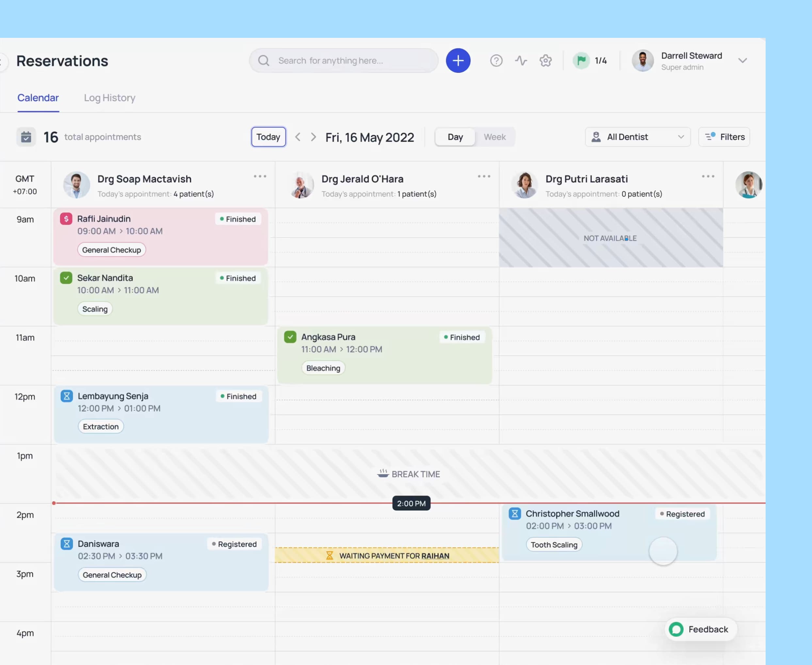Open the help question mark icon
The height and width of the screenshot is (665, 812).
tap(496, 60)
